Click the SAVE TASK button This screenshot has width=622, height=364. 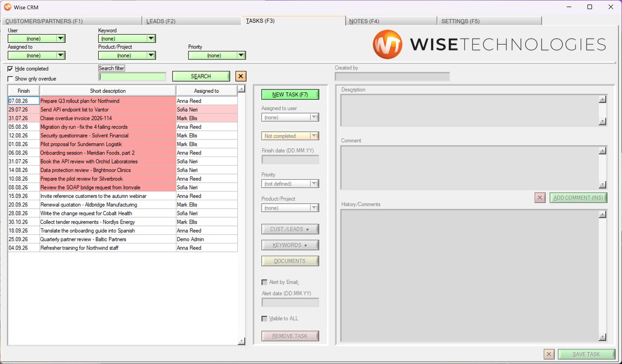(x=587, y=354)
